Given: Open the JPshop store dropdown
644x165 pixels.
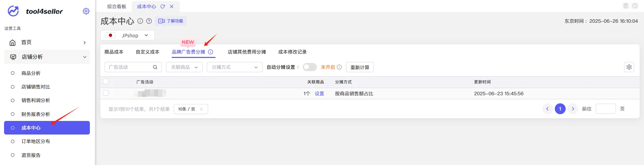Looking at the screenshot, I should click(127, 35).
